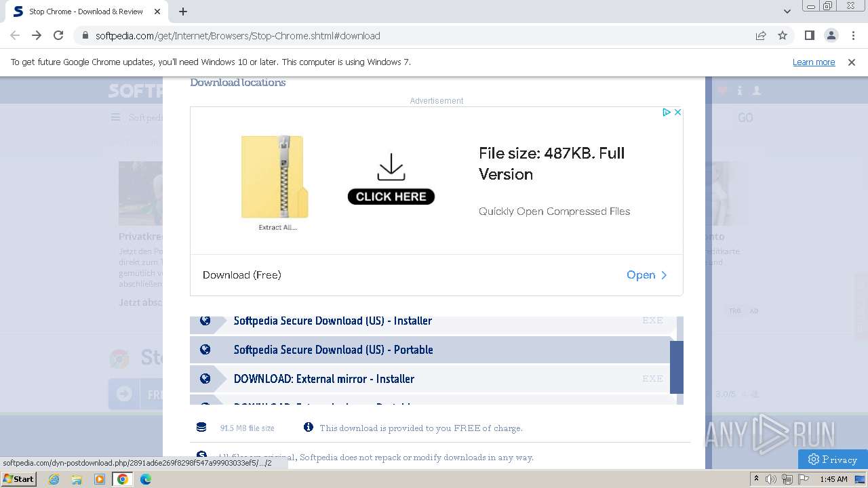
Task: Click the info icon beside FREE of charge
Action: pos(309,427)
